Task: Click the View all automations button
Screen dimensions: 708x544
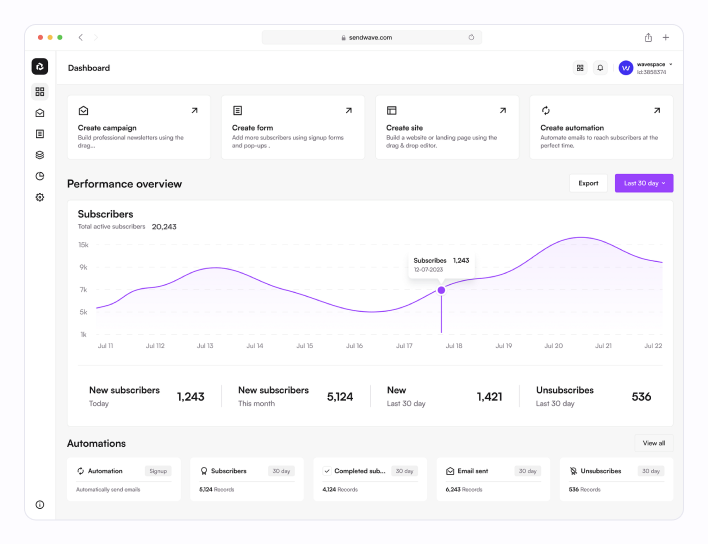Action: click(654, 443)
